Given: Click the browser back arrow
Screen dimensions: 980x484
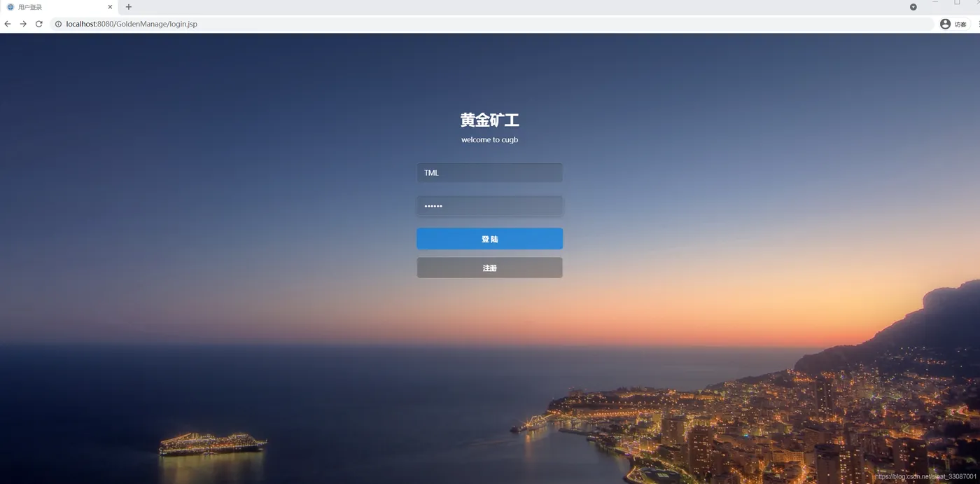Looking at the screenshot, I should [8, 24].
